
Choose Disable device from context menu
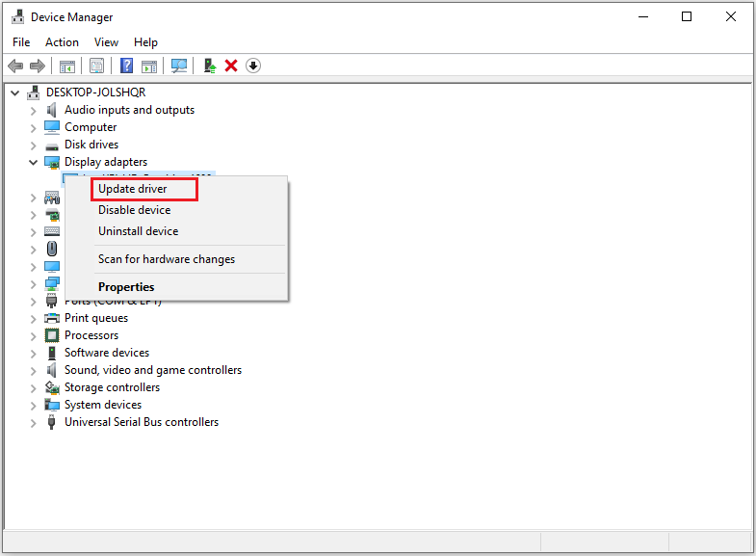(x=176, y=210)
